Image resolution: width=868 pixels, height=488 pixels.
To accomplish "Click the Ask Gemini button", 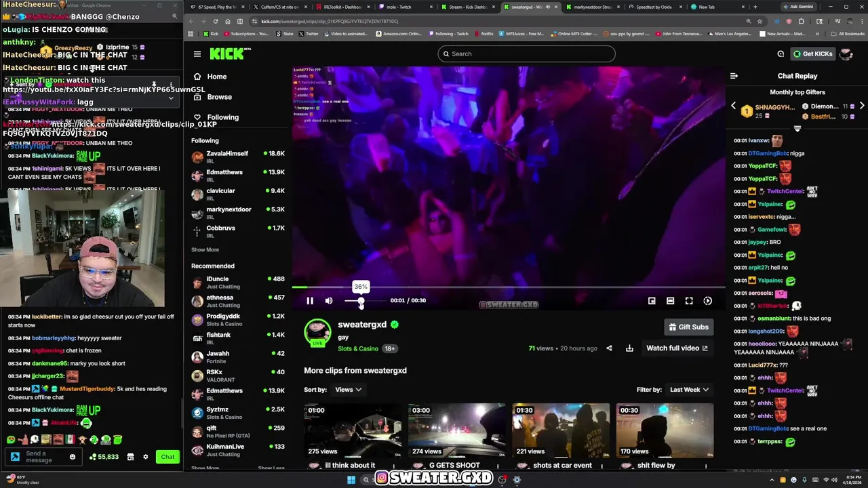I will click(797, 7).
